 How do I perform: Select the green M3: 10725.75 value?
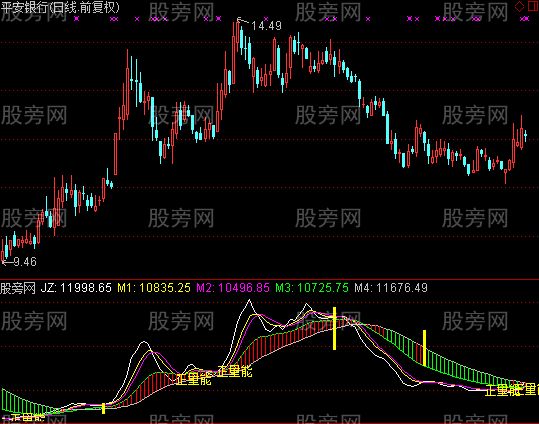point(312,288)
